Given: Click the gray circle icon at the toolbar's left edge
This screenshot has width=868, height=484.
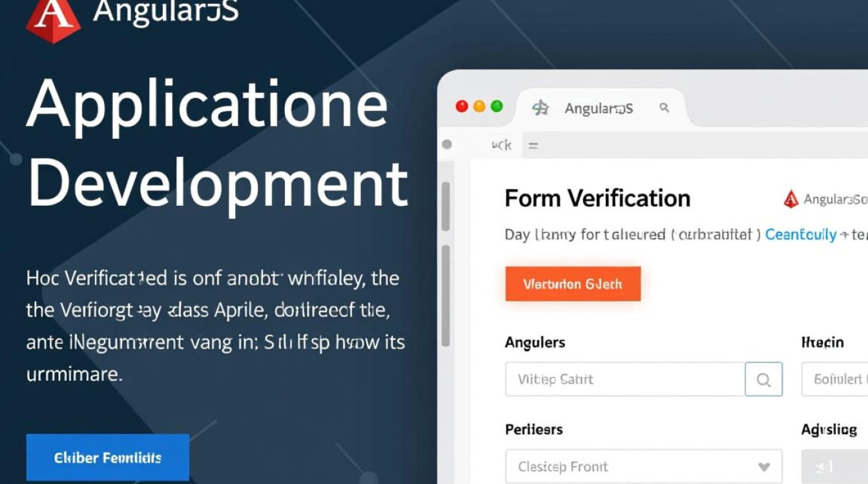Looking at the screenshot, I should [x=447, y=145].
